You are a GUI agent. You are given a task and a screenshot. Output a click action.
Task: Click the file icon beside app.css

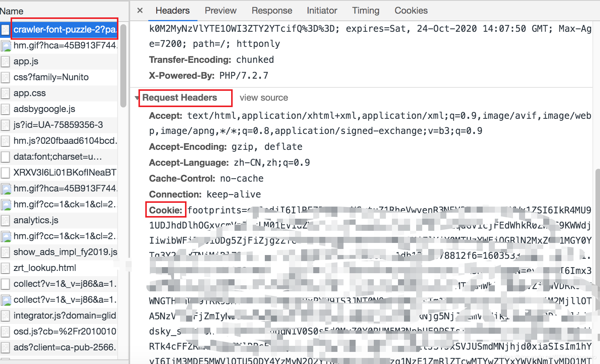pyautogui.click(x=5, y=93)
